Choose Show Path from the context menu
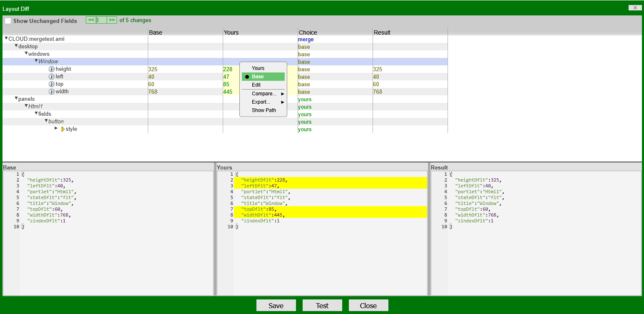This screenshot has width=644, height=314. click(264, 110)
